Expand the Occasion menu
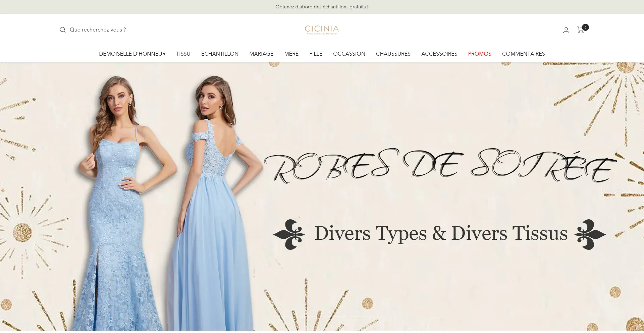This screenshot has height=333, width=644. [x=349, y=54]
